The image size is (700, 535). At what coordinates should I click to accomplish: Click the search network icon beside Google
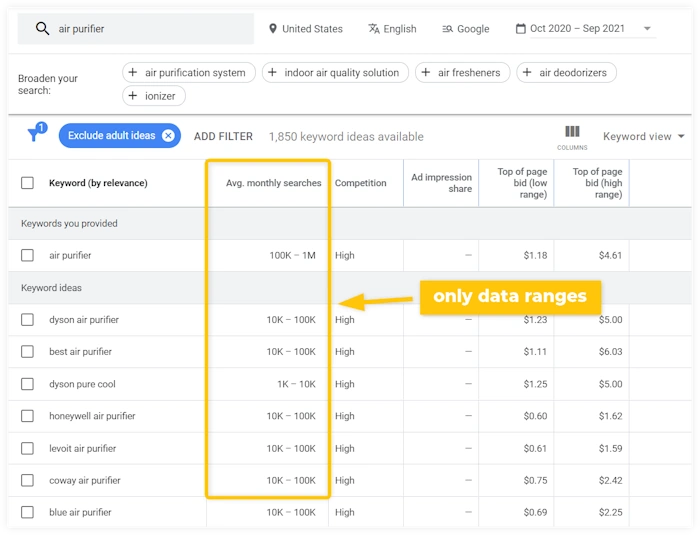(x=447, y=29)
